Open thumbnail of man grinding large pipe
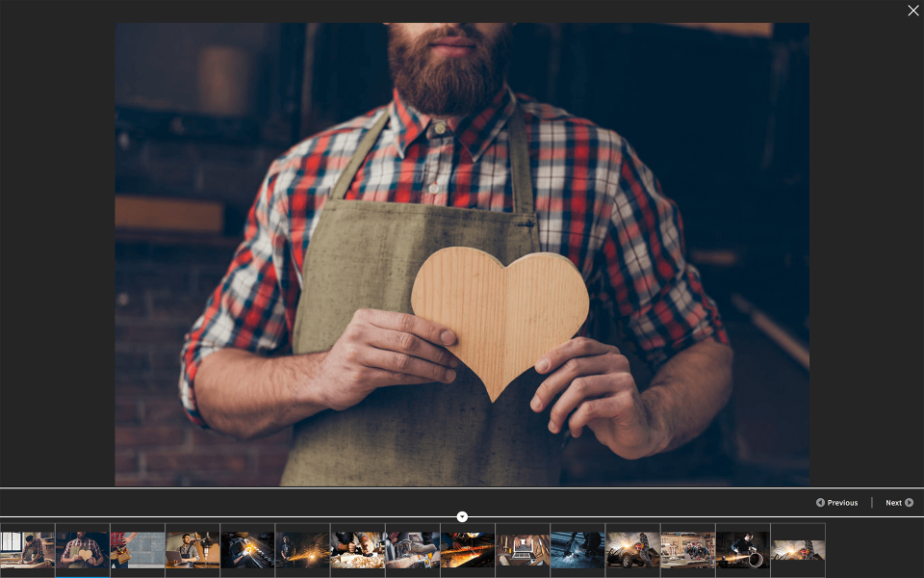924x578 pixels. pyautogui.click(x=744, y=550)
